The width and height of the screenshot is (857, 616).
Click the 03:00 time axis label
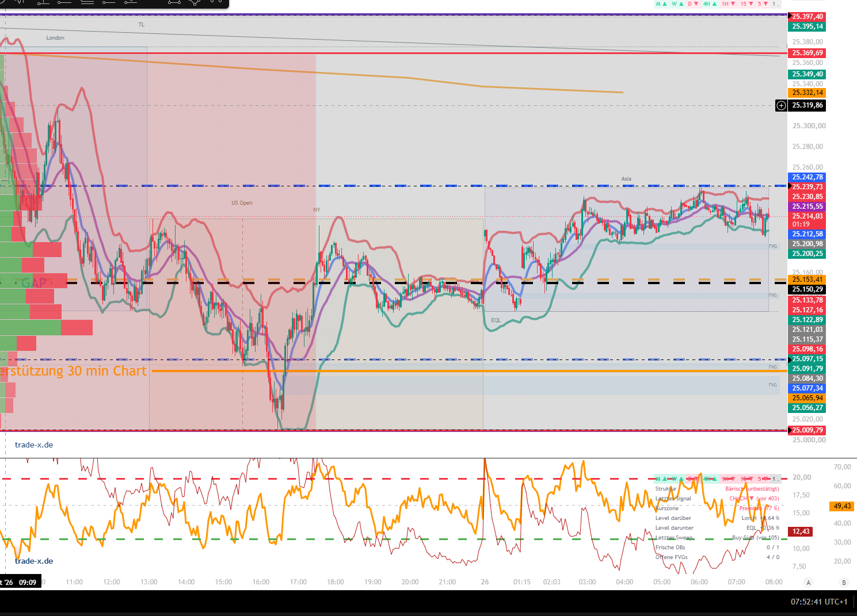(x=587, y=582)
